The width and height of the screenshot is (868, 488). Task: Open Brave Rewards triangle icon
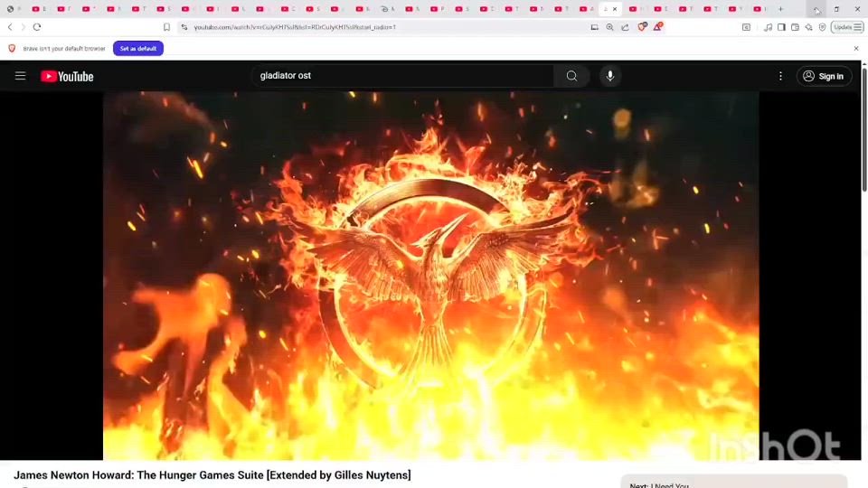[657, 27]
